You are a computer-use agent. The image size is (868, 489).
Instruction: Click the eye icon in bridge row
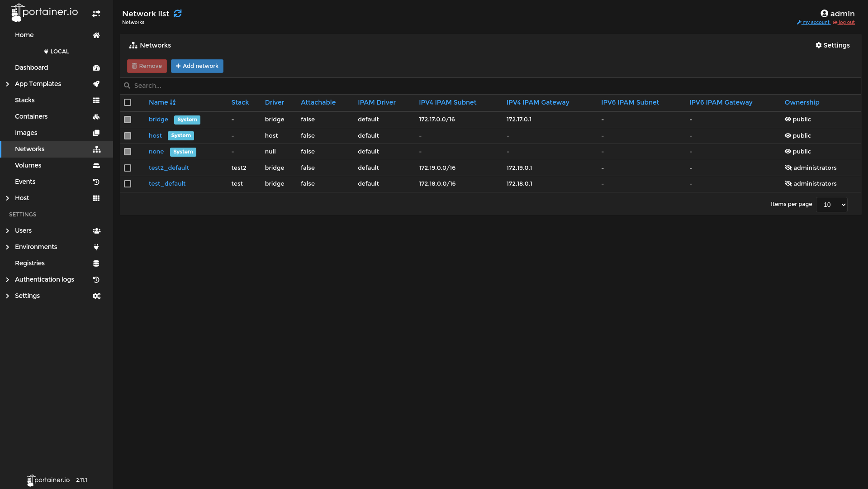(x=788, y=120)
